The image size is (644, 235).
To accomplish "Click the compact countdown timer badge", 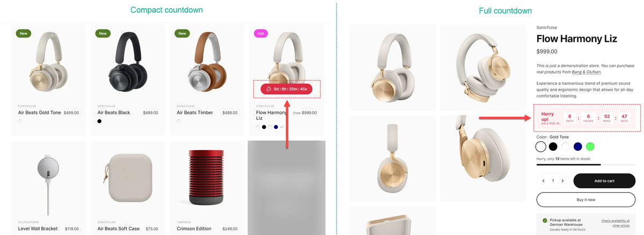I will click(x=287, y=89).
